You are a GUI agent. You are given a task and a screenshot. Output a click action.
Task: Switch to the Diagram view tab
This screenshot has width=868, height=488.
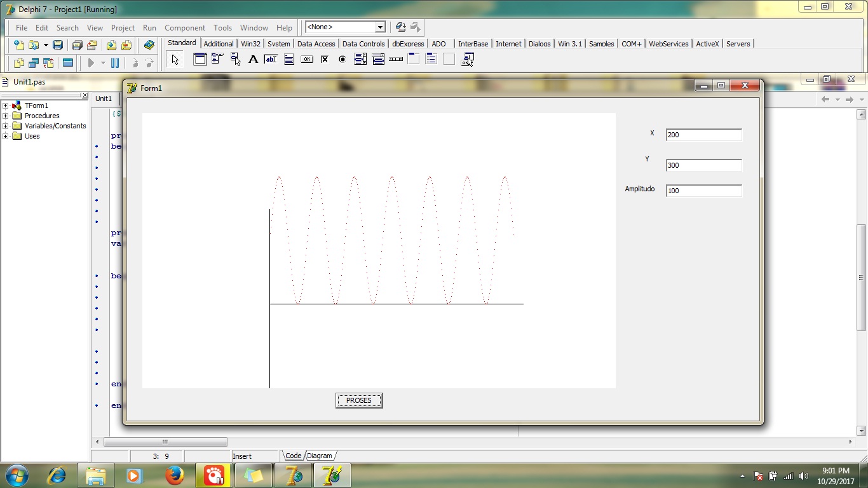(x=320, y=456)
